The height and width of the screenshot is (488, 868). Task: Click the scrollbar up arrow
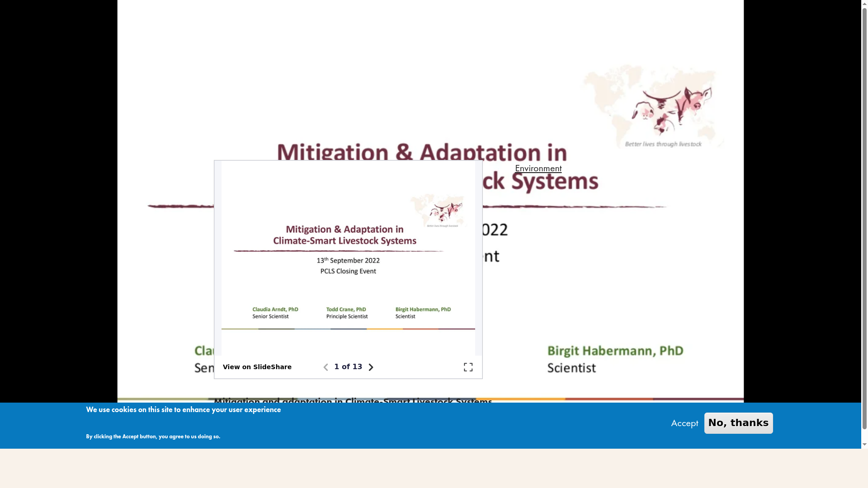point(864,3)
